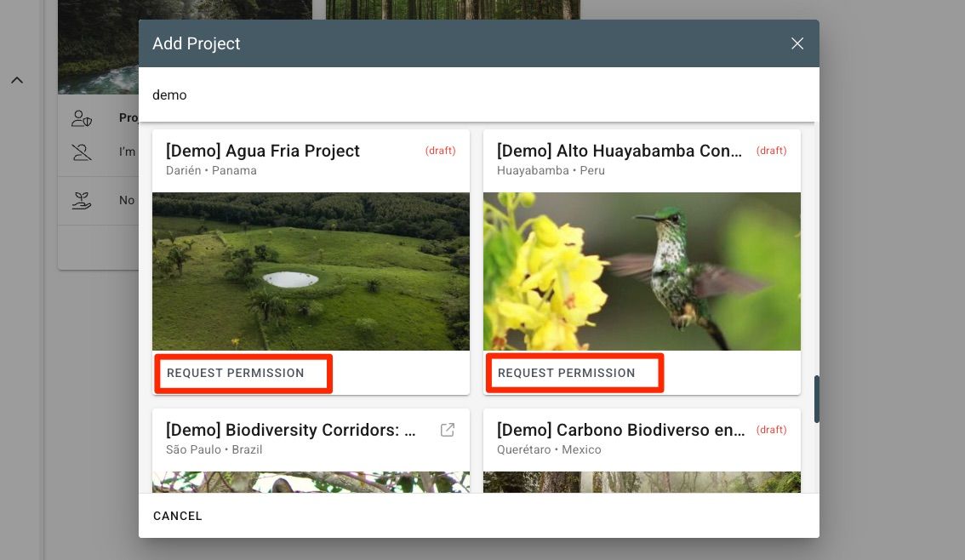Click the draft label on Carbono Biodiverso
Image resolution: width=965 pixels, height=560 pixels.
(x=771, y=430)
